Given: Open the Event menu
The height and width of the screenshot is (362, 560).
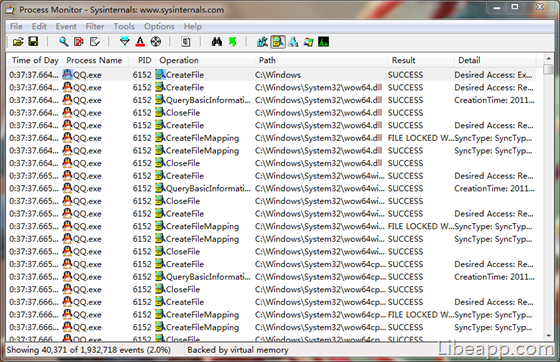Looking at the screenshot, I should pos(66,26).
